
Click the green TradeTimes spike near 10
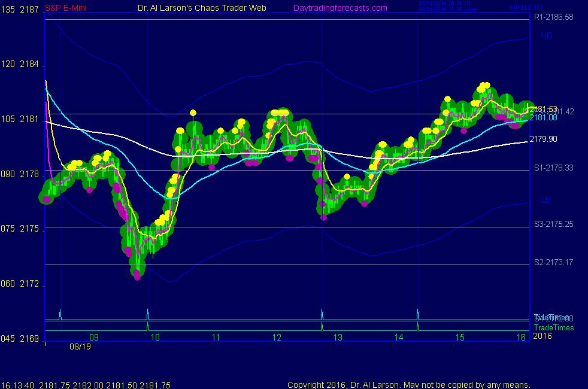click(148, 326)
